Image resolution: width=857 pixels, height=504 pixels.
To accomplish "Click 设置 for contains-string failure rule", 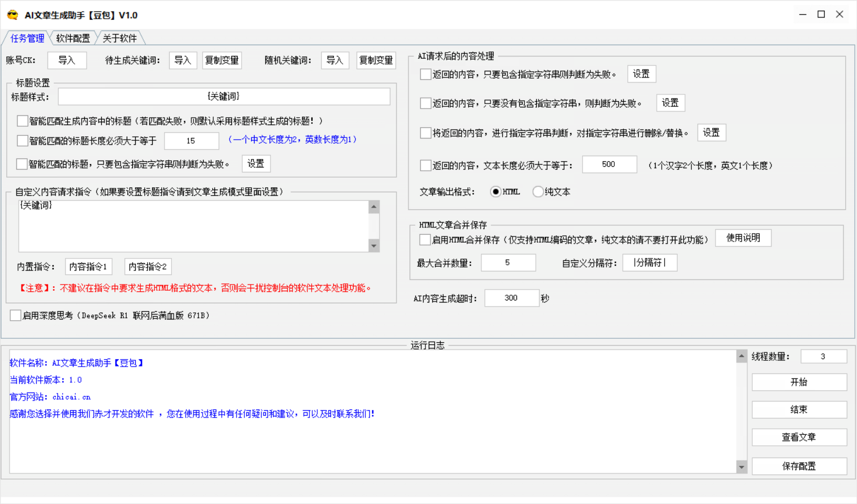I will [641, 74].
